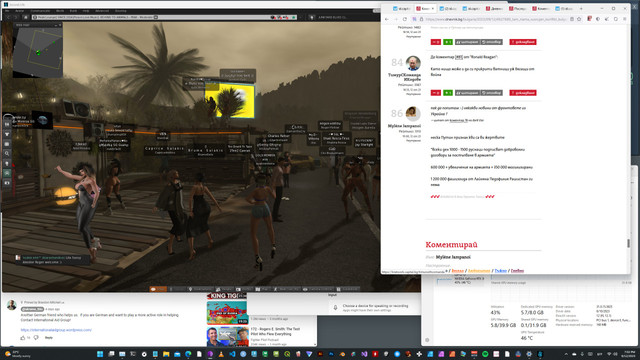
Task: Open clock and date in taskbar
Action: [627, 354]
